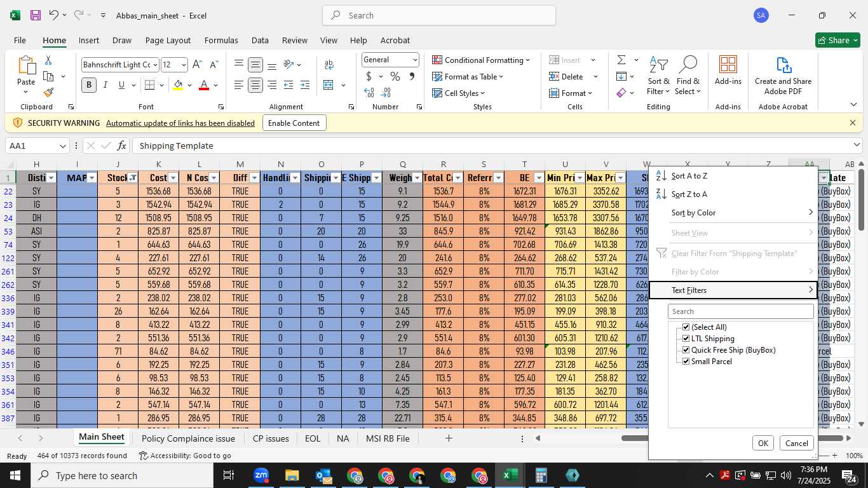Click the Percent Style icon
The height and width of the screenshot is (488, 868).
coord(395,76)
